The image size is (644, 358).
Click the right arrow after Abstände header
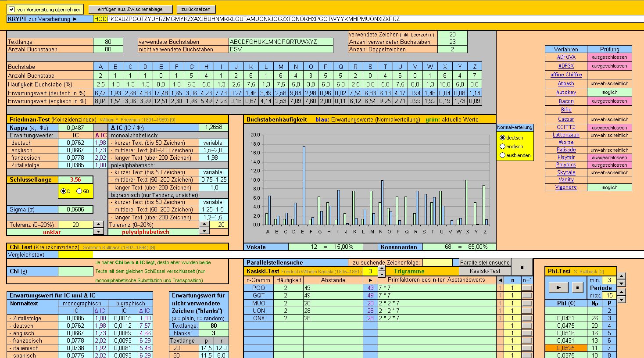pyautogui.click(x=370, y=280)
